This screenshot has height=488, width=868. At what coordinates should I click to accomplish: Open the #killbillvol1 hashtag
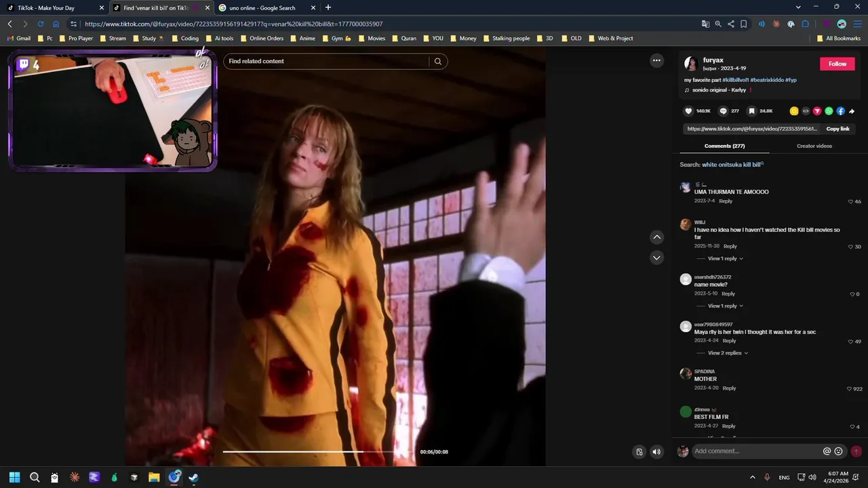735,80
